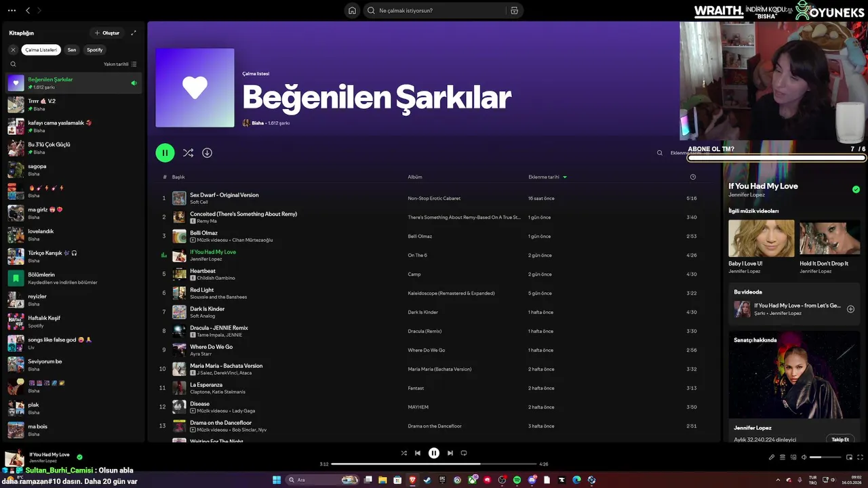The image size is (868, 488).
Task: Open the miniplayer view
Action: point(849,457)
